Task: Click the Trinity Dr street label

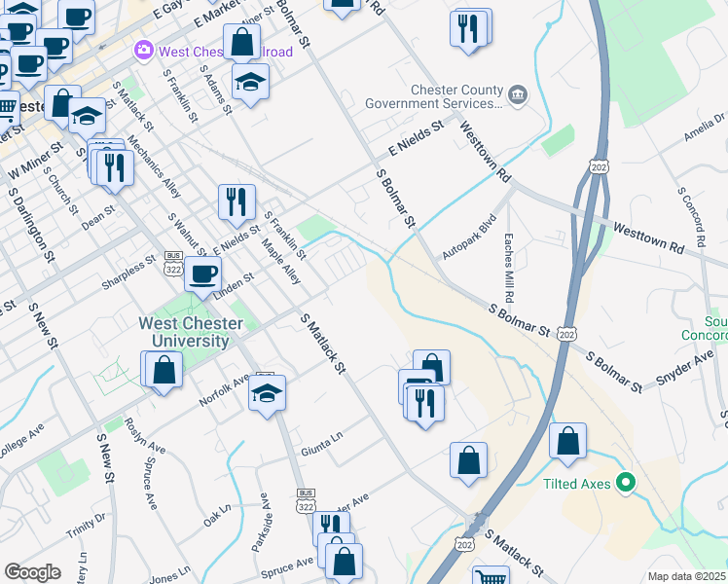Action: point(86,525)
